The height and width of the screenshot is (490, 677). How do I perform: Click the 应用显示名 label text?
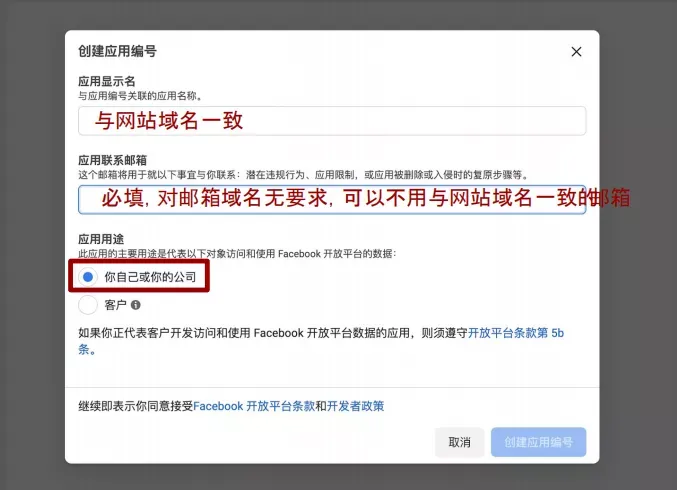click(107, 82)
